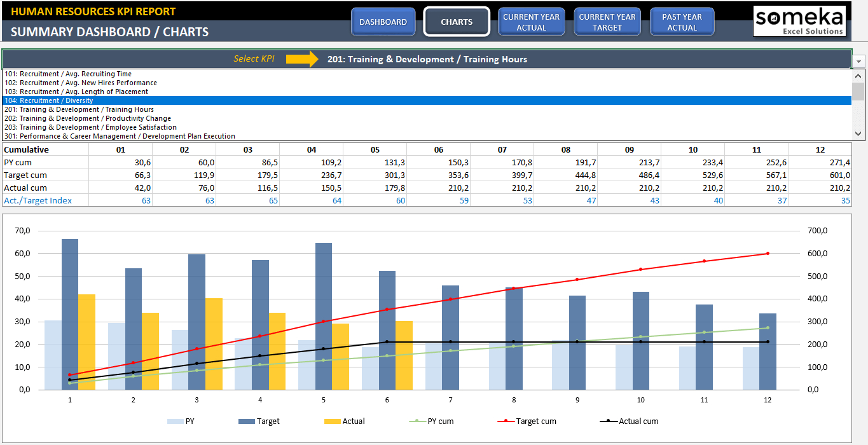Open the Current Year Target sheet

[x=607, y=22]
